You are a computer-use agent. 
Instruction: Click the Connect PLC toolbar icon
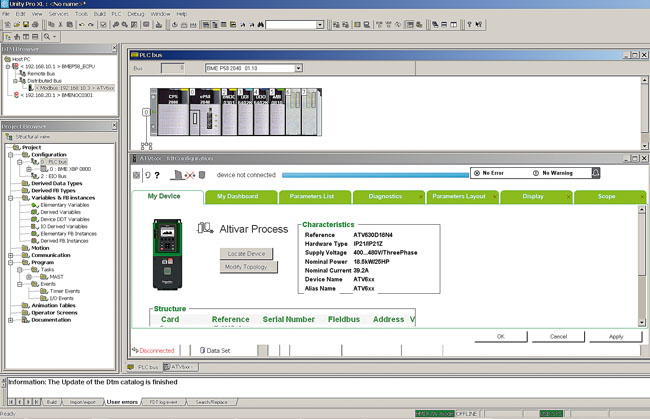coord(336,25)
